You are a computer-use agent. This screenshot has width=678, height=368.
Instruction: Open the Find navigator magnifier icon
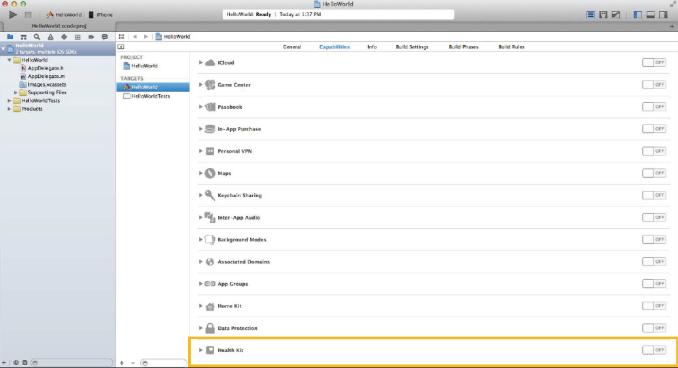[37, 37]
